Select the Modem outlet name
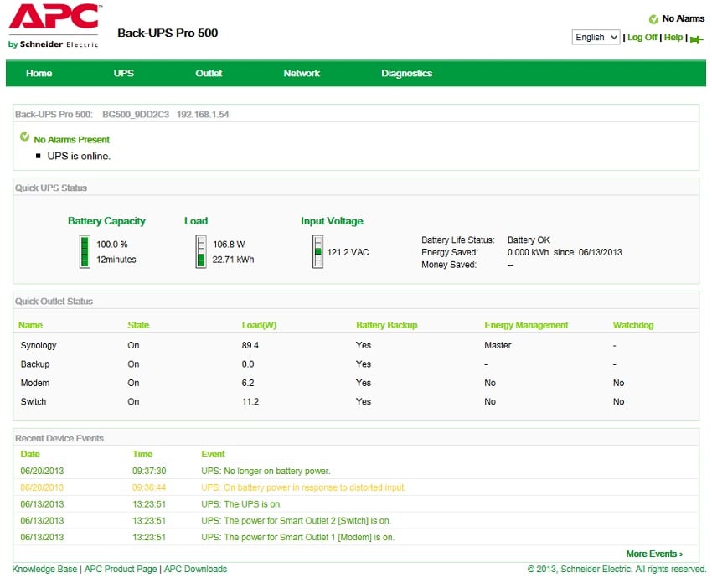712x588 pixels. tap(35, 383)
